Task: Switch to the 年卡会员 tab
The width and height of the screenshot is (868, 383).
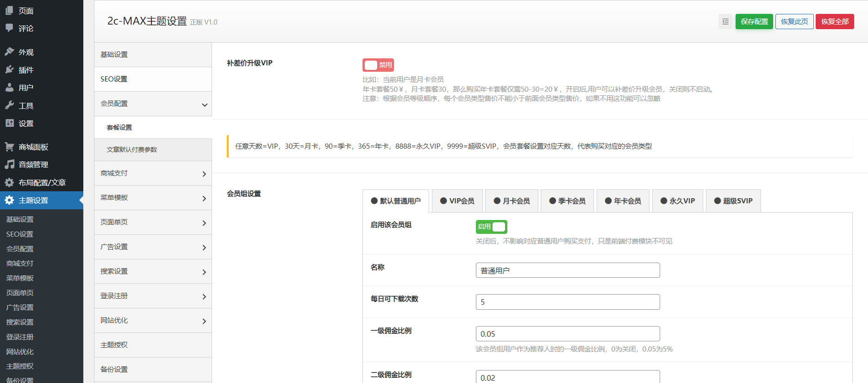Action: [x=623, y=201]
